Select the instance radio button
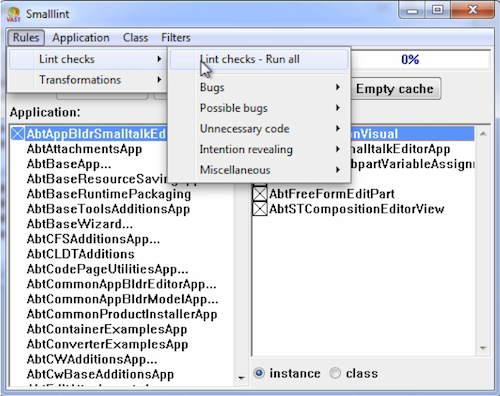 (x=259, y=373)
